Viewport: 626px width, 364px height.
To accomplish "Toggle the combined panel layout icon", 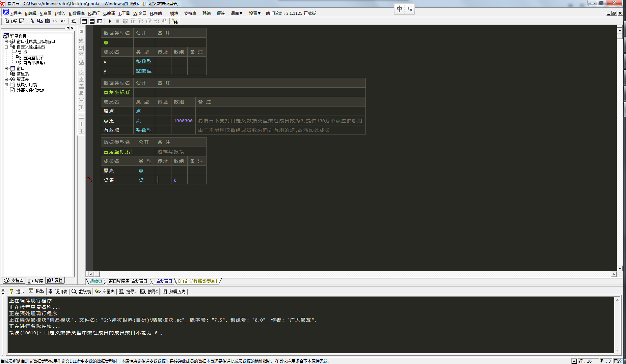I will pyautogui.click(x=100, y=21).
